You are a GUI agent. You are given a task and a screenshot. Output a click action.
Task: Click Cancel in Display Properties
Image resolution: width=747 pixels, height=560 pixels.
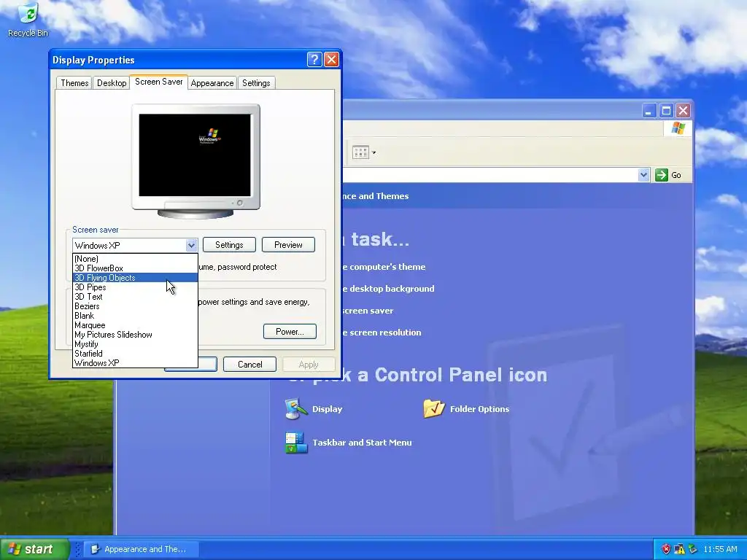[249, 365]
